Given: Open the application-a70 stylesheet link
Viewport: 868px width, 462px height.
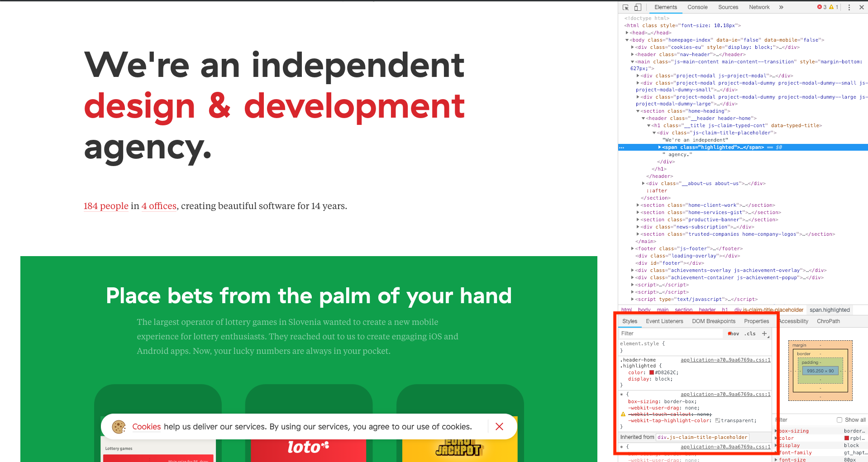Looking at the screenshot, I should click(725, 360).
